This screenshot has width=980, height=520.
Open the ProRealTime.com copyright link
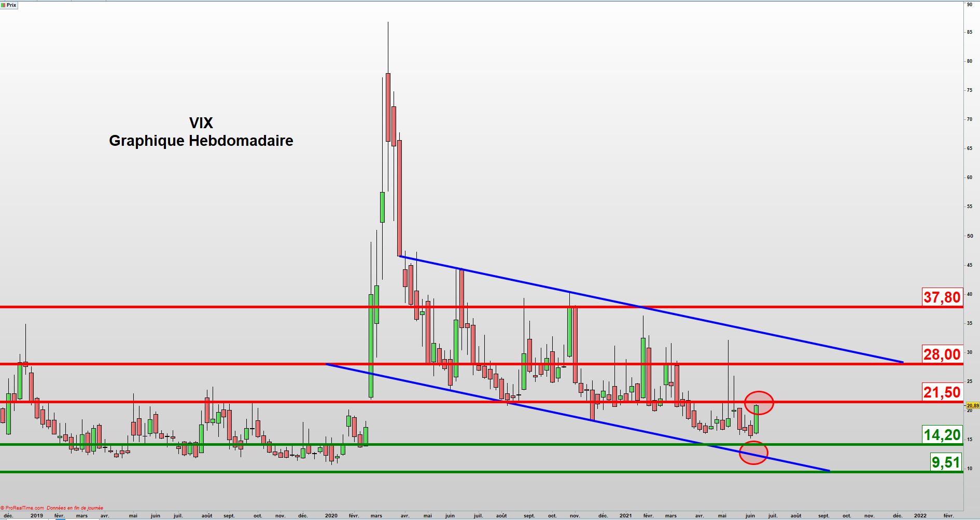(x=23, y=508)
